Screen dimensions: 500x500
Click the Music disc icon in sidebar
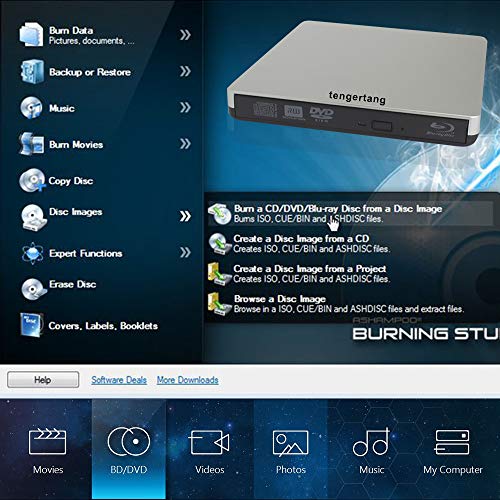[x=31, y=108]
